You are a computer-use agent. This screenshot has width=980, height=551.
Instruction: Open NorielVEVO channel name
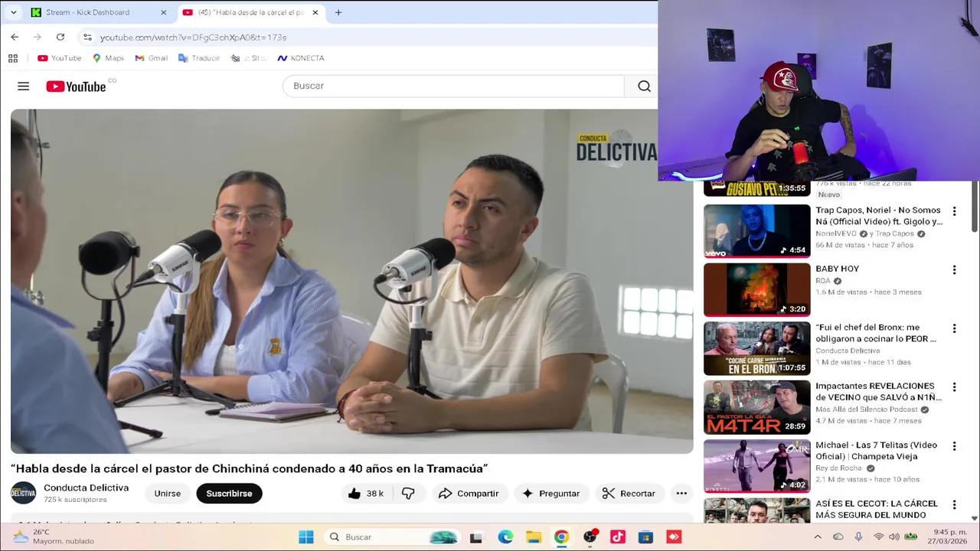[x=837, y=234]
